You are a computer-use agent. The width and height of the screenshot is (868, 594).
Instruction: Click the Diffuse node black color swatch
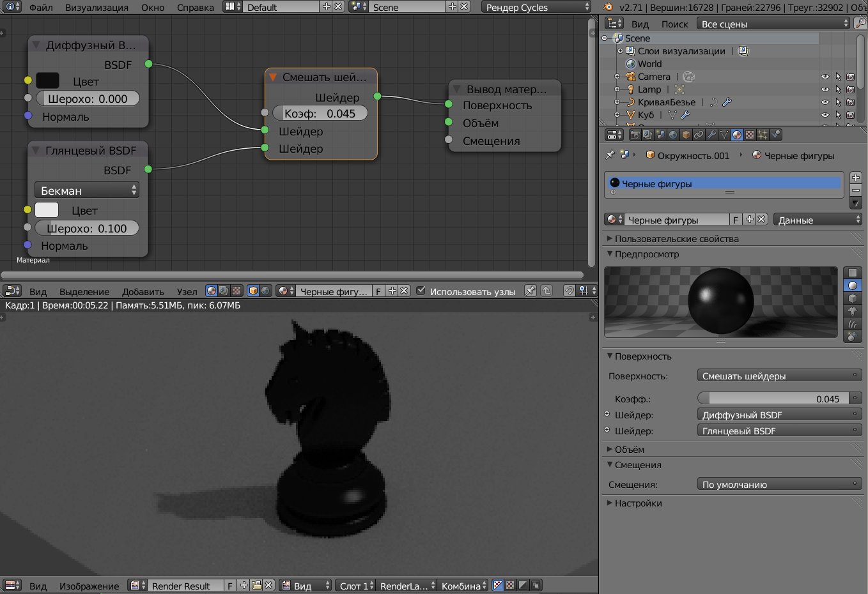click(x=47, y=81)
